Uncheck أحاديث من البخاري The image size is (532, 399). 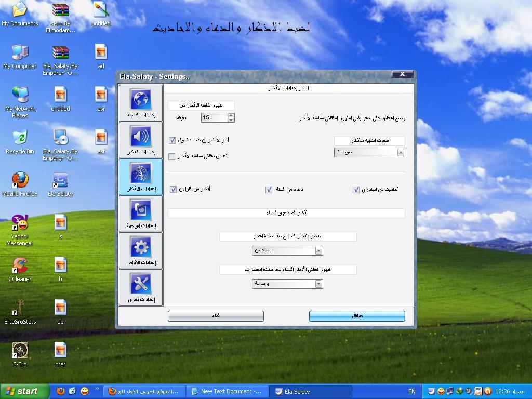click(356, 190)
